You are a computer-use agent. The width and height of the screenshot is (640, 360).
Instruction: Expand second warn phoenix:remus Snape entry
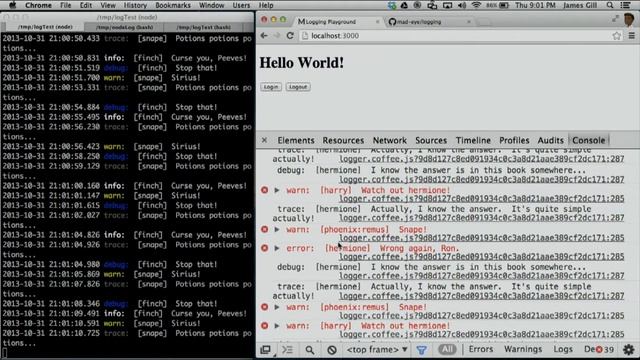pos(277,307)
